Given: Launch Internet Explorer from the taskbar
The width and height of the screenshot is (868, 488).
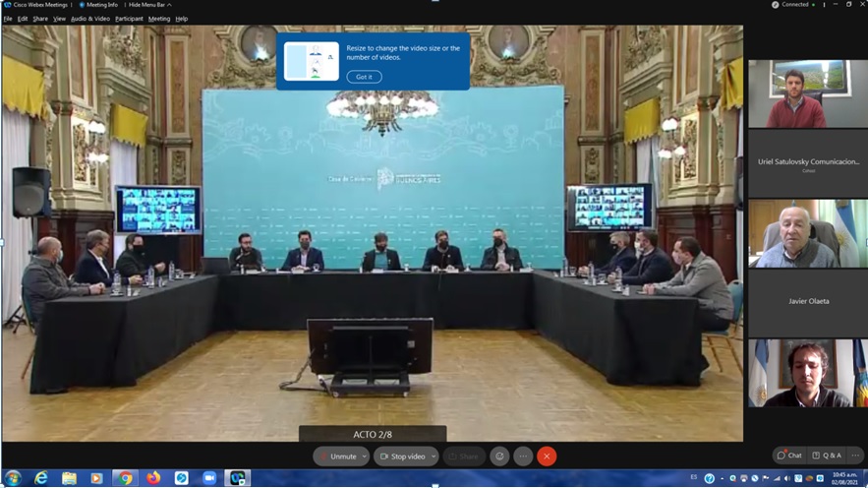Looking at the screenshot, I should pos(41,478).
